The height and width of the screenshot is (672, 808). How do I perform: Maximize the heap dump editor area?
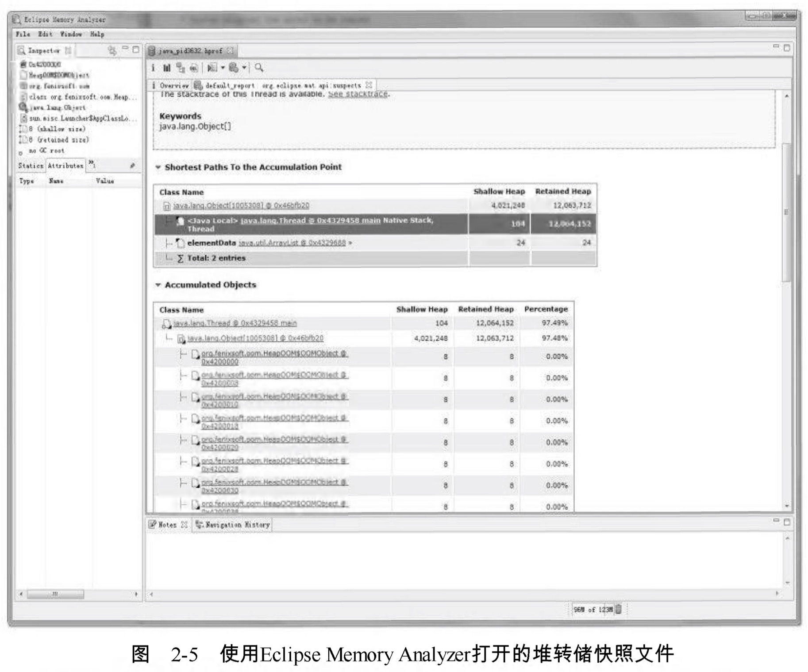point(786,47)
